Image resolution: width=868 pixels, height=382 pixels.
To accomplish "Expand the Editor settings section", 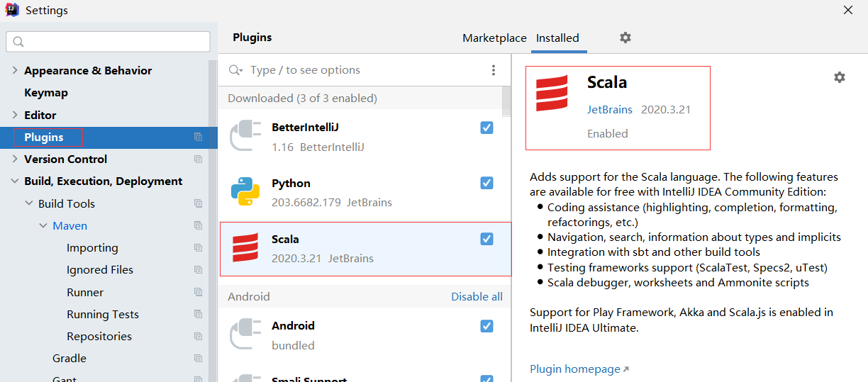I will point(15,115).
